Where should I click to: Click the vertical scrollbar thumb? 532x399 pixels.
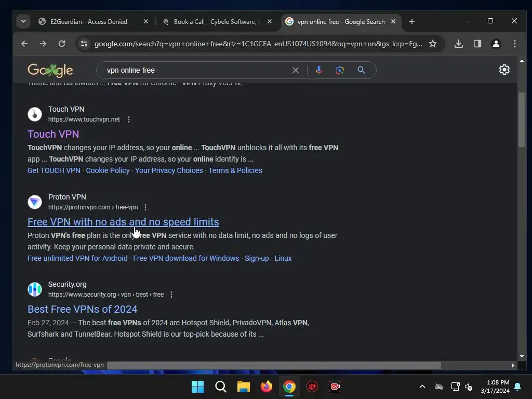[x=522, y=119]
